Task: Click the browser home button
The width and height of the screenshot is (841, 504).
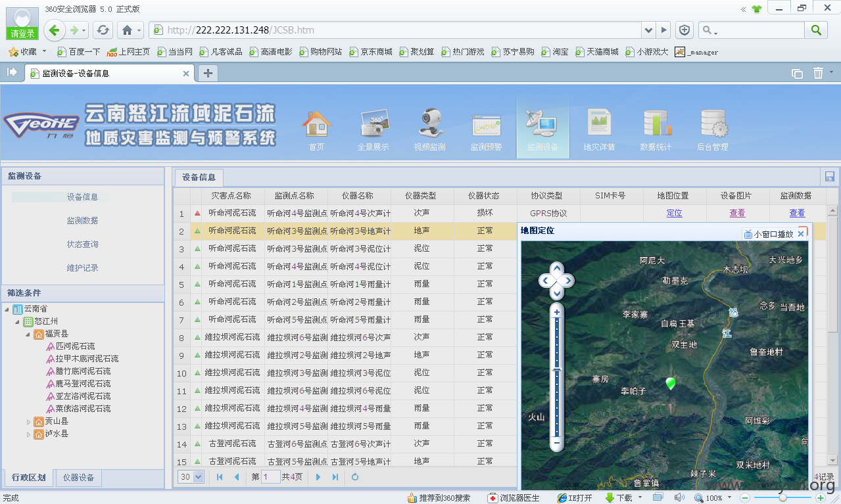Action: [127, 30]
